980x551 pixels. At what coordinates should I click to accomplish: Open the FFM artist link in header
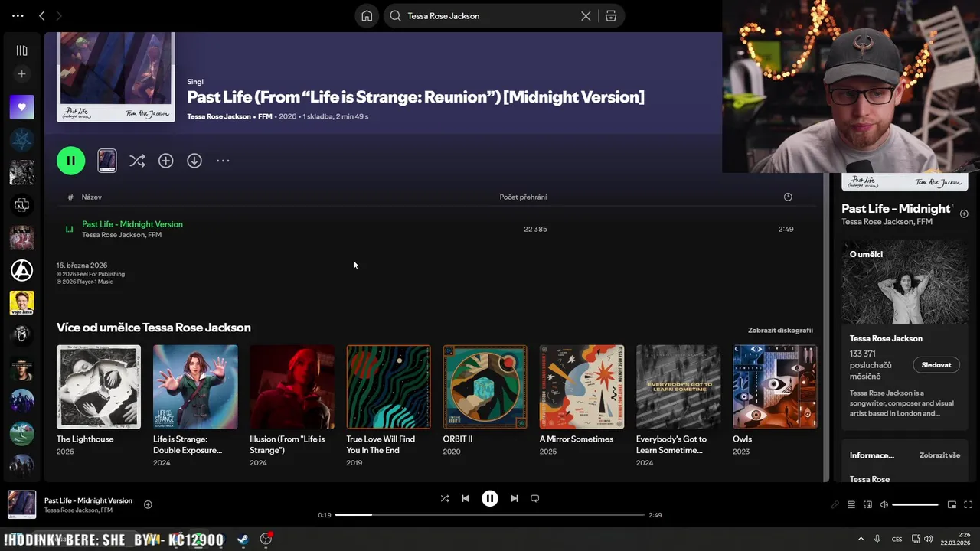coord(265,116)
